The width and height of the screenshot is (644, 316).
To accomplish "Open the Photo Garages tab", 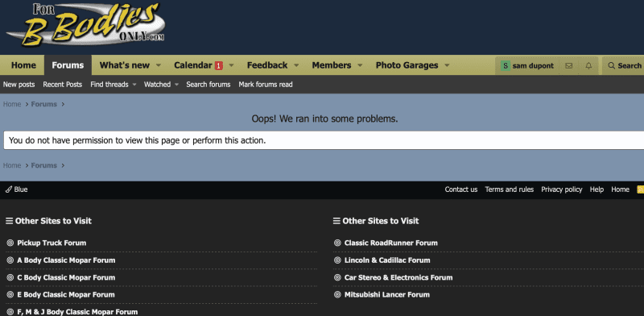I will [x=407, y=65].
